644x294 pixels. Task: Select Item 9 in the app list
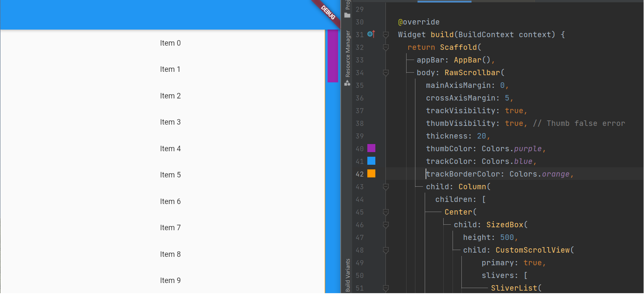[170, 280]
